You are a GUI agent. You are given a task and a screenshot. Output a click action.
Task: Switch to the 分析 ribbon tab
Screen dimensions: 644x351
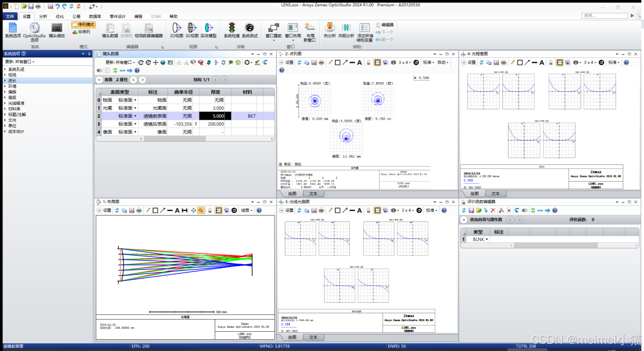coord(43,16)
